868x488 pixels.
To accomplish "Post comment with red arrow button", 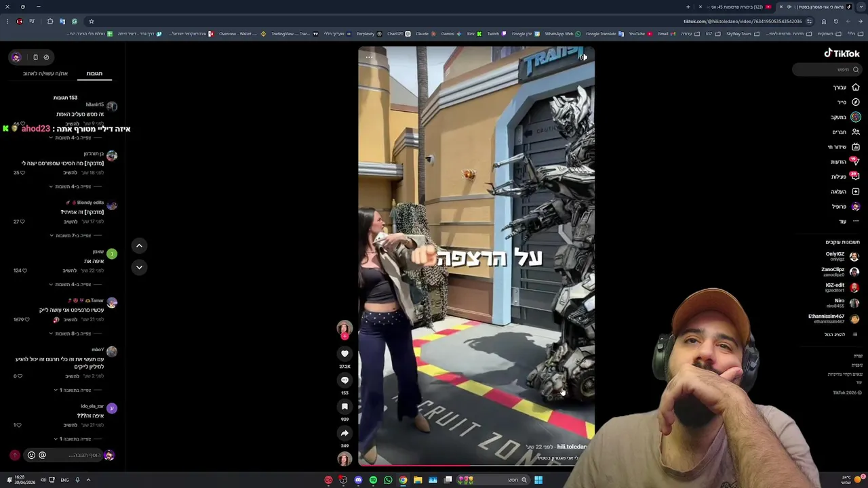I will point(15,455).
